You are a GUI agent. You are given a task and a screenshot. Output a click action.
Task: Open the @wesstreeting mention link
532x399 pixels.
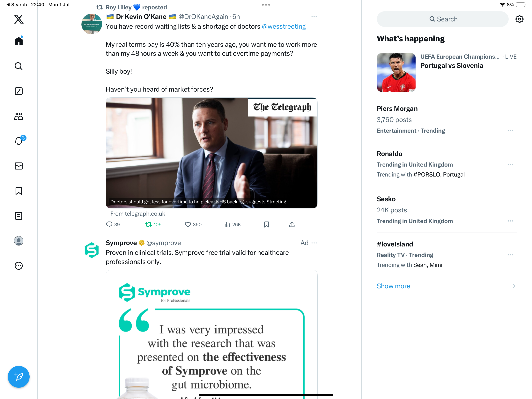284,26
